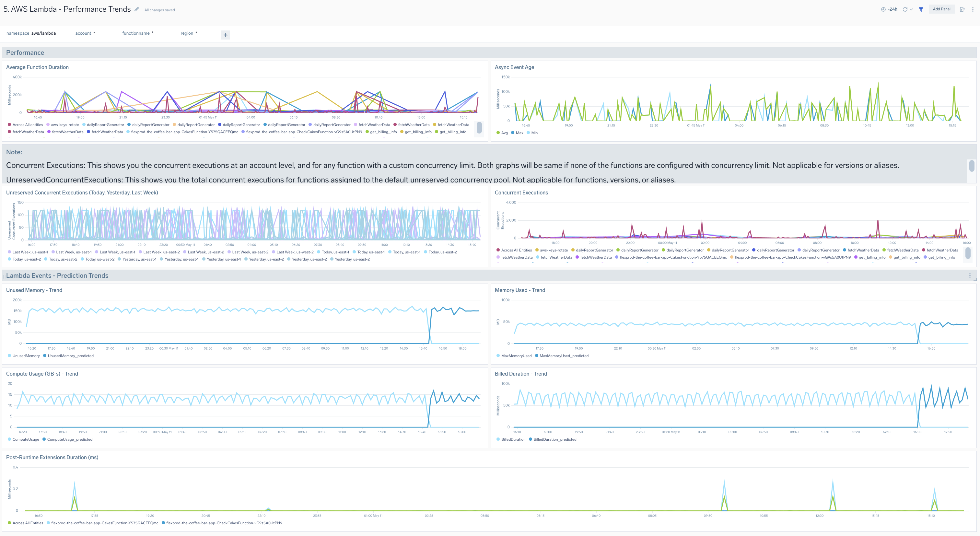Screen dimensions: 980x536
Task: Click the BilledDuration_predicted legend color dot
Action: click(531, 439)
